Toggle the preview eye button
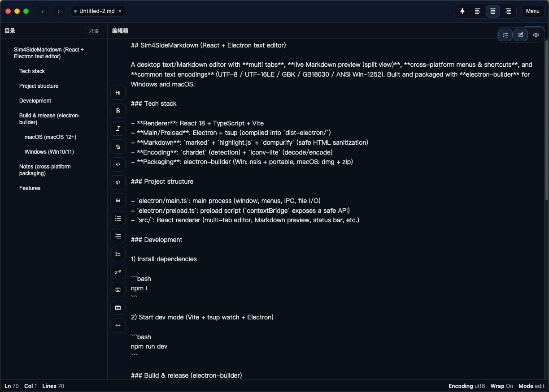549x392 pixels. point(536,35)
